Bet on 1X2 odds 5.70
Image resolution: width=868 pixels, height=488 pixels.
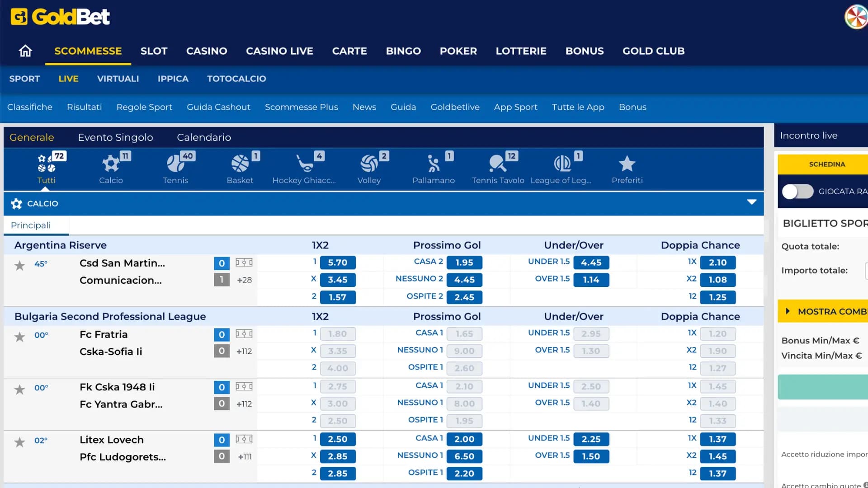(337, 263)
